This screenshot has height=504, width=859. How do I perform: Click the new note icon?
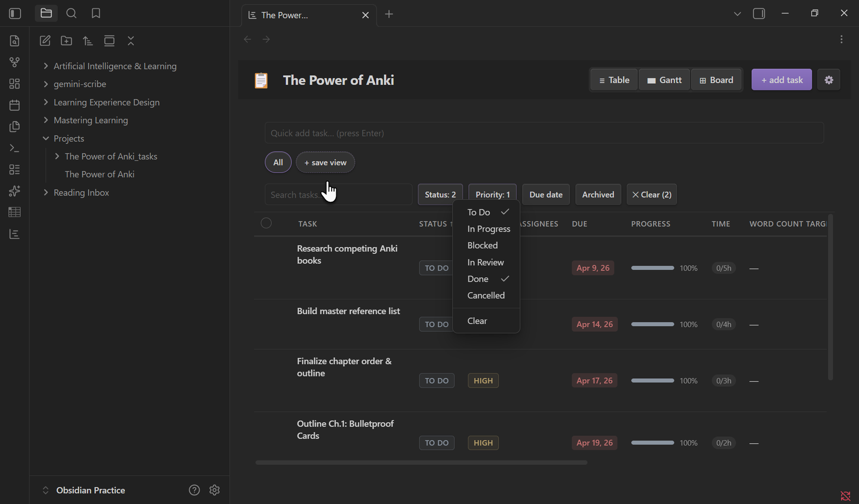click(45, 41)
